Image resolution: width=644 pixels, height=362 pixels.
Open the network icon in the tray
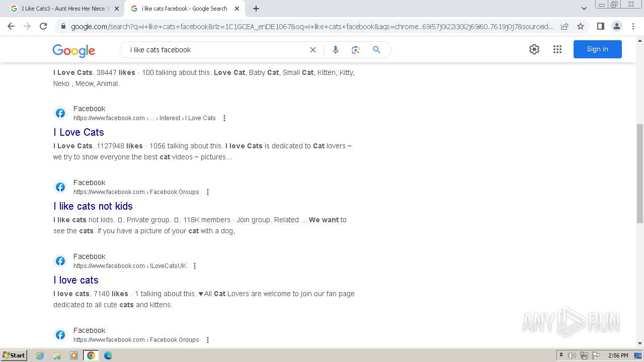(x=584, y=355)
